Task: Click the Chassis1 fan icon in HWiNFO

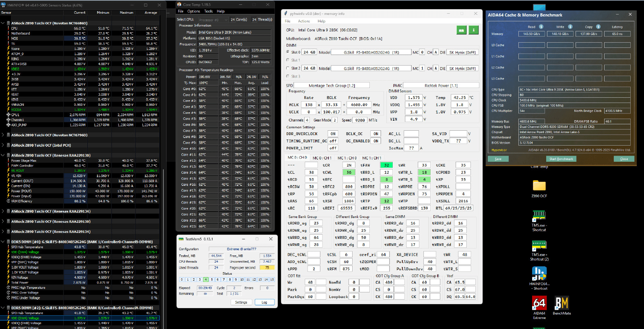Action: click(x=8, y=120)
